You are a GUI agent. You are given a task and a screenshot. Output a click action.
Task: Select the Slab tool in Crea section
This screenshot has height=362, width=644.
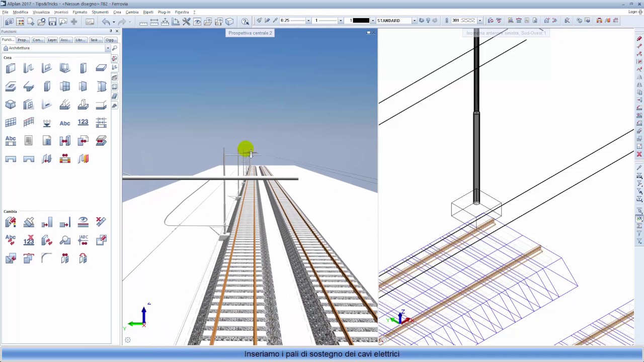(x=101, y=68)
